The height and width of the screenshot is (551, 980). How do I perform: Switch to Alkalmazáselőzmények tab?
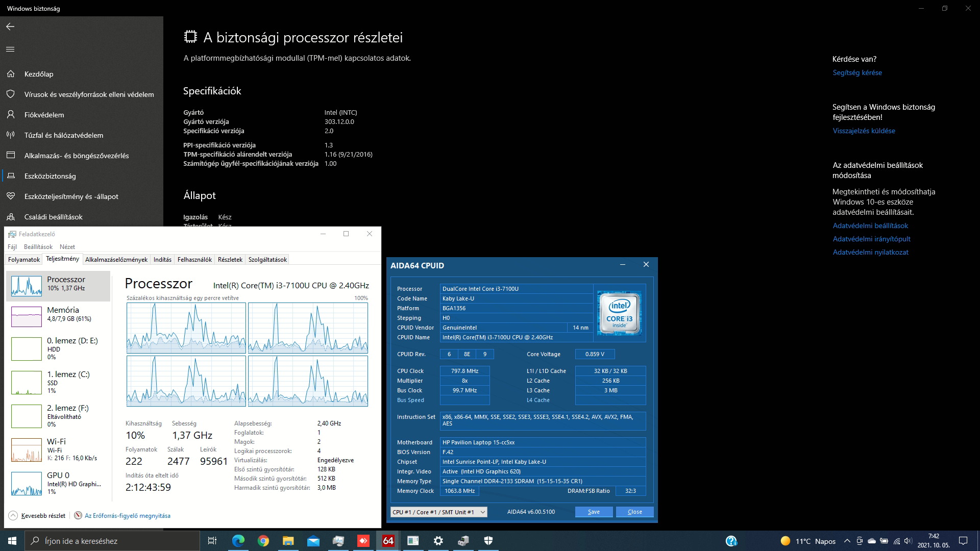(x=116, y=260)
